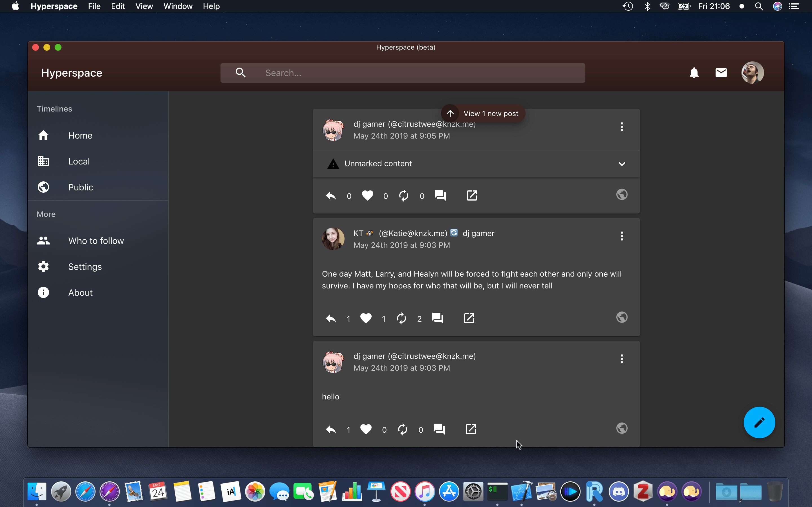Open the Settings icon

click(x=43, y=266)
